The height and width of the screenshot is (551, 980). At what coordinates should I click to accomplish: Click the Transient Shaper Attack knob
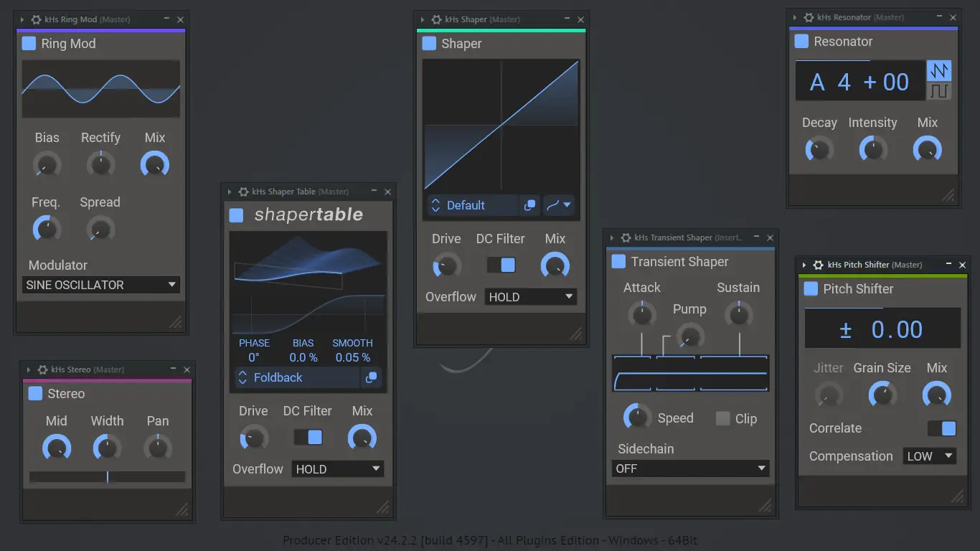point(641,314)
